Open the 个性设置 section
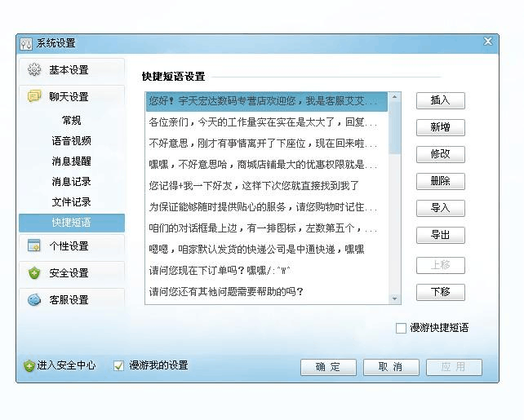Viewport: 524px width, 420px height. point(72,245)
